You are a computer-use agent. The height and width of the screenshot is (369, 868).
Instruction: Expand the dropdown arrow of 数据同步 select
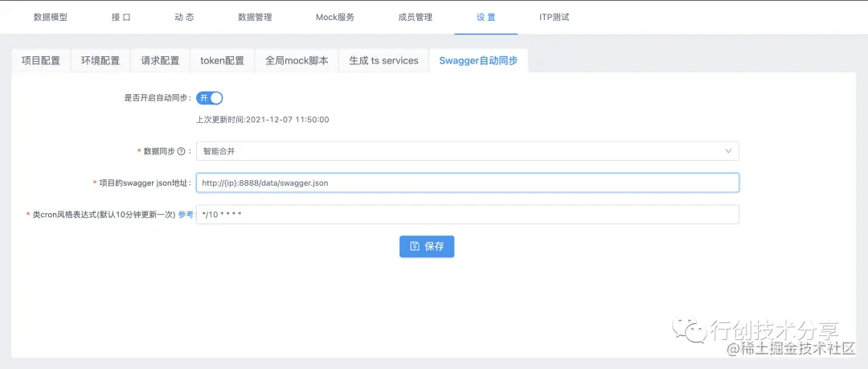(x=728, y=150)
